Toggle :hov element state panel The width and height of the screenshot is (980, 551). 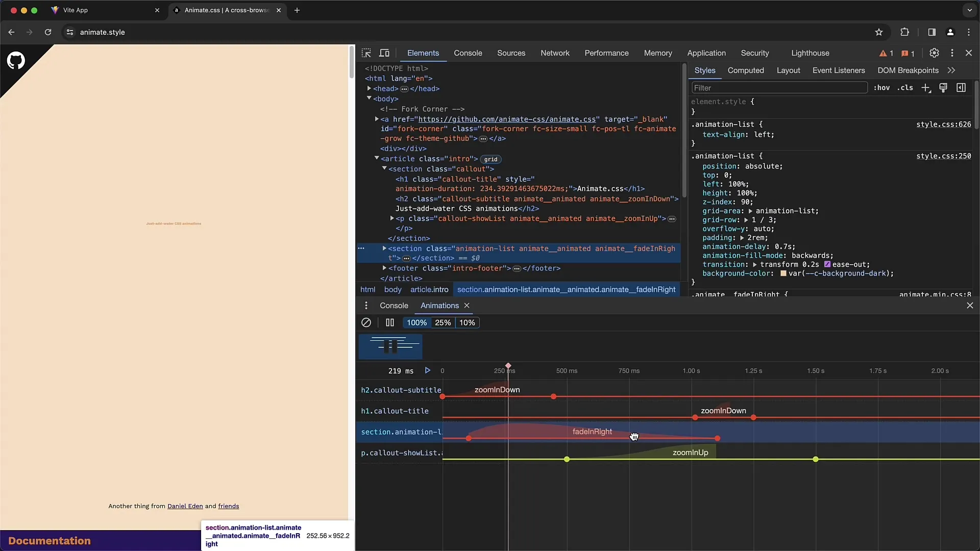pyautogui.click(x=881, y=88)
